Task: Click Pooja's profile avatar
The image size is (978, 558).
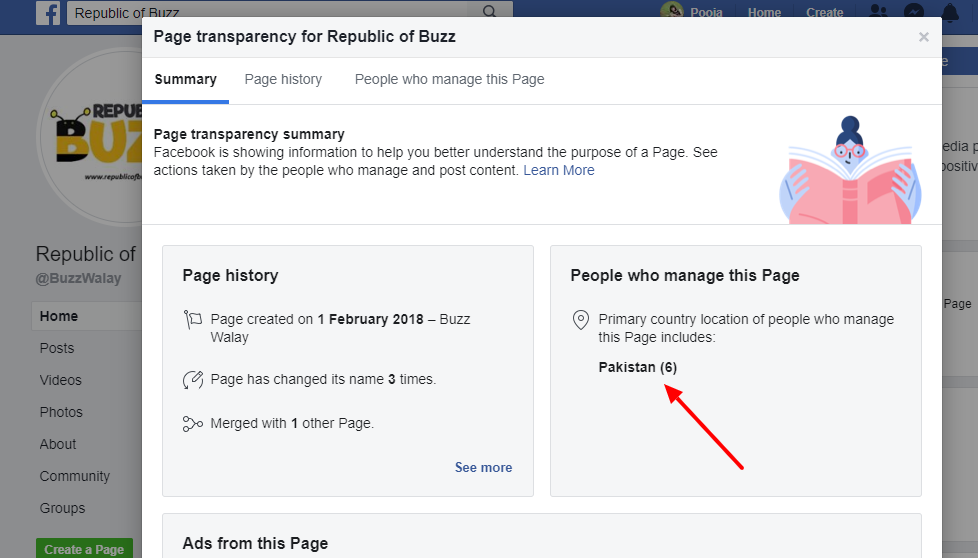Action: pyautogui.click(x=671, y=13)
